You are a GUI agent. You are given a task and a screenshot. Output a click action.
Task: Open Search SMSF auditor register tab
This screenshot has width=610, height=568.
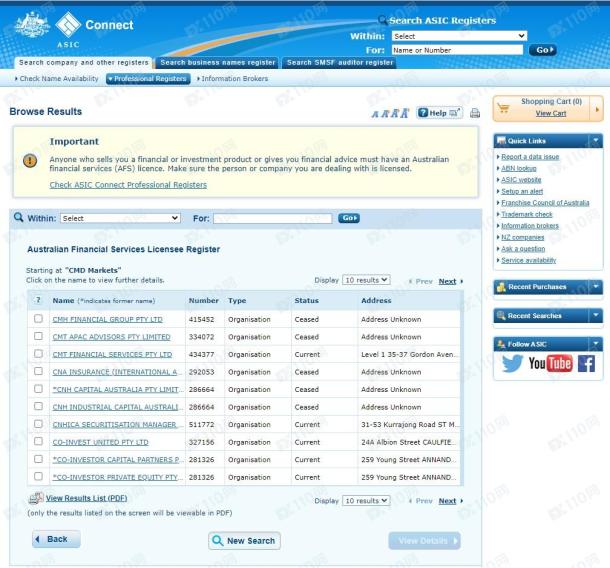(340, 63)
